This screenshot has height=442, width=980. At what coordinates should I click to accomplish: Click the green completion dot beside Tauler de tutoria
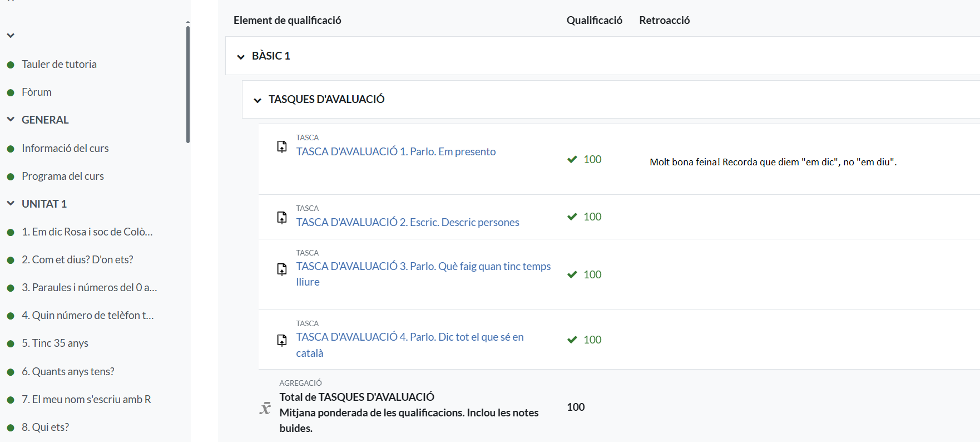[11, 65]
